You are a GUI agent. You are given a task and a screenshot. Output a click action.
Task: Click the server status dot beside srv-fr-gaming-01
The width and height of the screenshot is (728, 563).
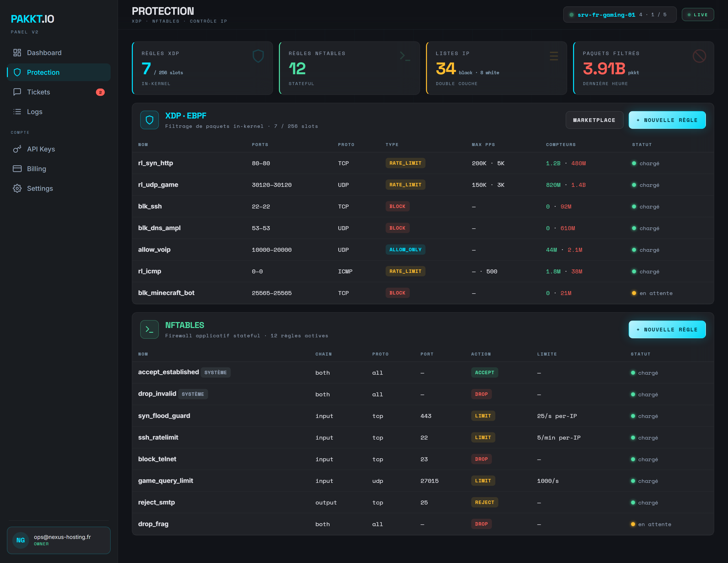pos(571,15)
